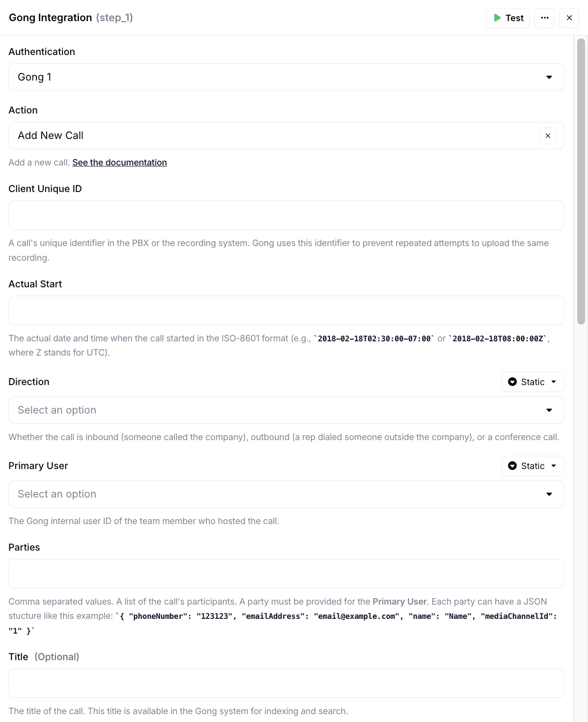Click the Direction Static dropdown caret

tap(554, 382)
